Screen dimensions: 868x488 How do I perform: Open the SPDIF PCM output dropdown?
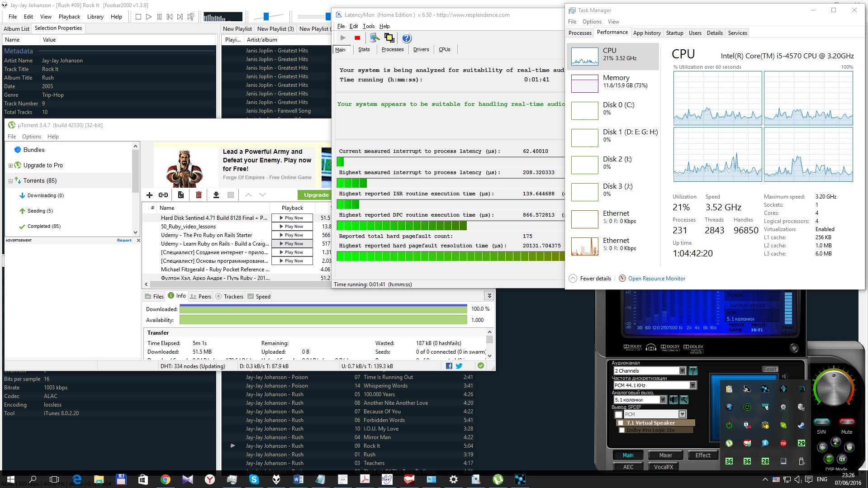[682, 414]
